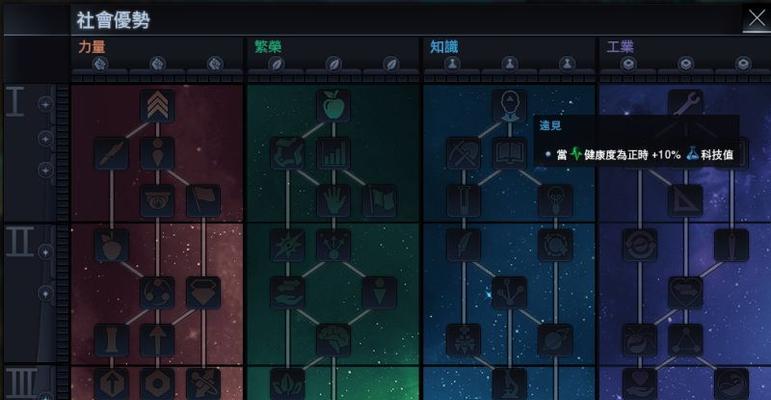The image size is (771, 400).
Task: Select the vertical tool perk in 工業 tier II
Action: pos(732,245)
